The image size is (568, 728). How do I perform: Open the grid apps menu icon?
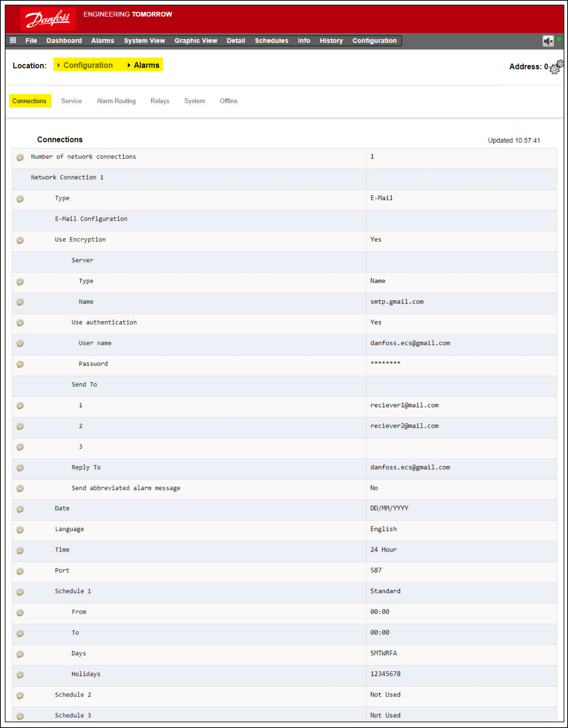pos(13,40)
